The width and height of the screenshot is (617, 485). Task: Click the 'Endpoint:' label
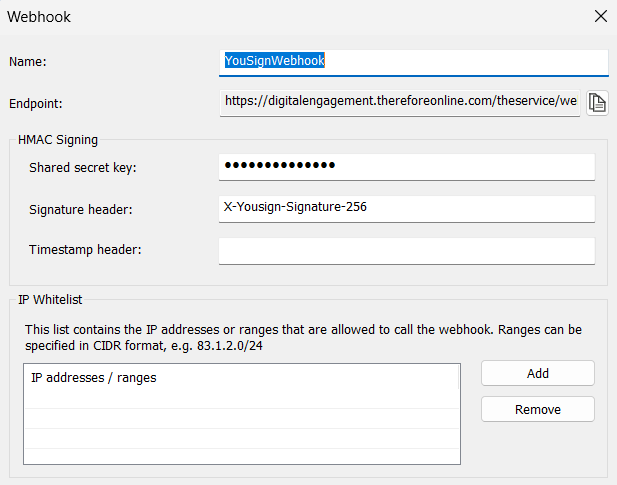tap(36, 104)
